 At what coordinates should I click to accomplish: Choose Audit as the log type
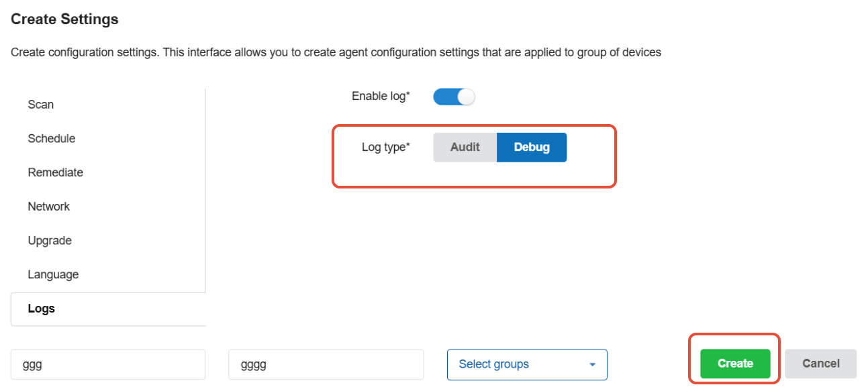click(x=465, y=148)
